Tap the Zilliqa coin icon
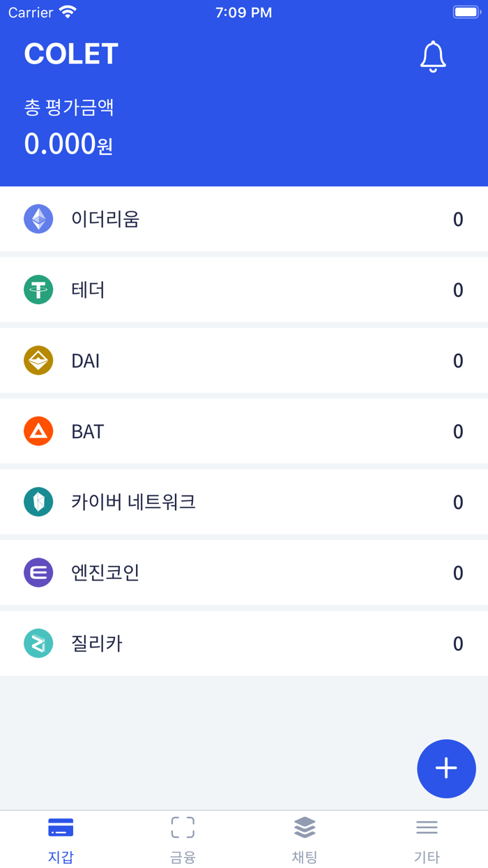Viewport: 488px width, 868px height. [38, 643]
